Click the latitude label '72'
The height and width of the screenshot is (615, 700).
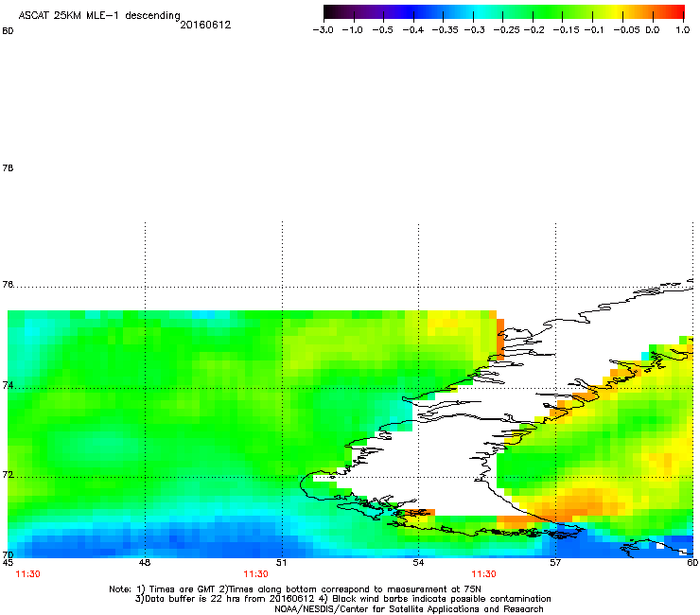coord(8,475)
